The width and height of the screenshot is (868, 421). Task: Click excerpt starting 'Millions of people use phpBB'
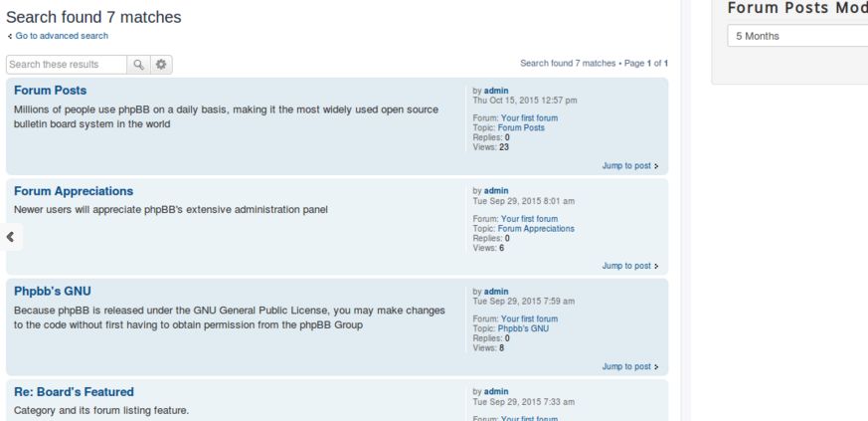pos(226,116)
